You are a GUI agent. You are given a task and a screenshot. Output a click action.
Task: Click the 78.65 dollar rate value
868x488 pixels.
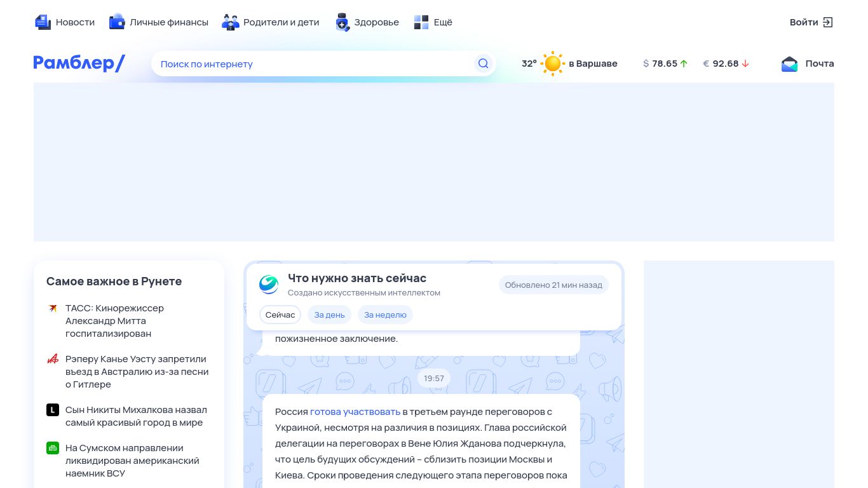pyautogui.click(x=665, y=64)
